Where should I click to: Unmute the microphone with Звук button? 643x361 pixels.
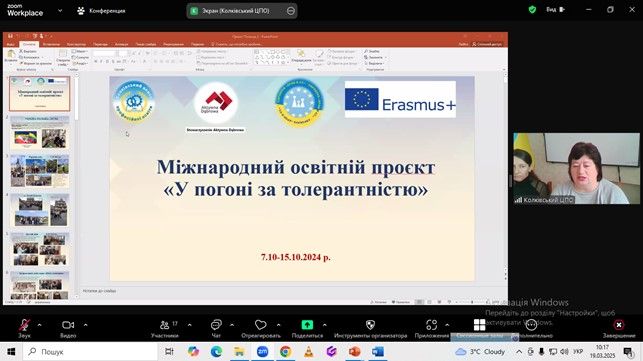point(24,328)
